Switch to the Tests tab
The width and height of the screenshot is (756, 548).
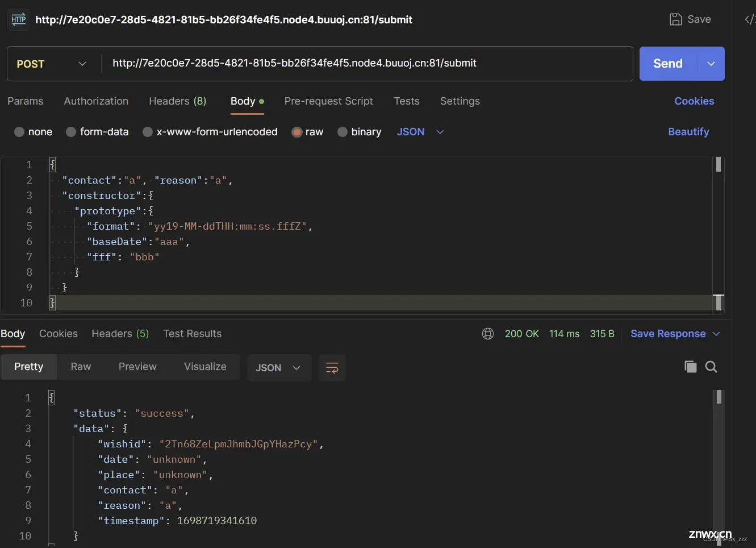(407, 101)
